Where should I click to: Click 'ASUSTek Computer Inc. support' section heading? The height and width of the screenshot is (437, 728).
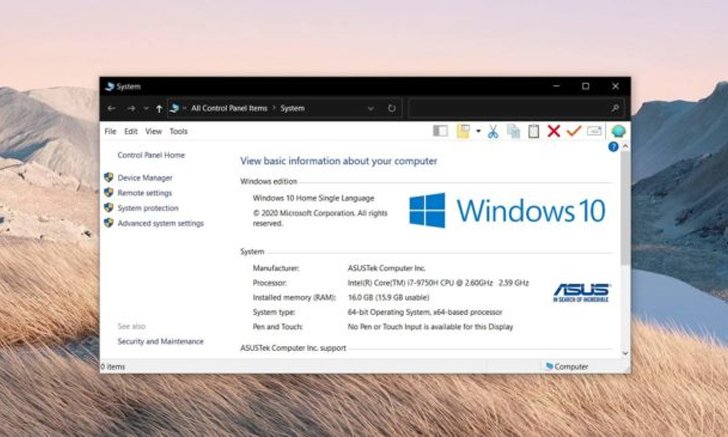point(293,348)
